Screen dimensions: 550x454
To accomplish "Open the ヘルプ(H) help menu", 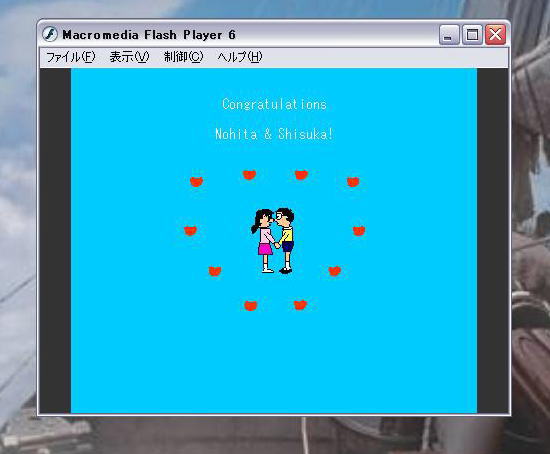I will [240, 57].
